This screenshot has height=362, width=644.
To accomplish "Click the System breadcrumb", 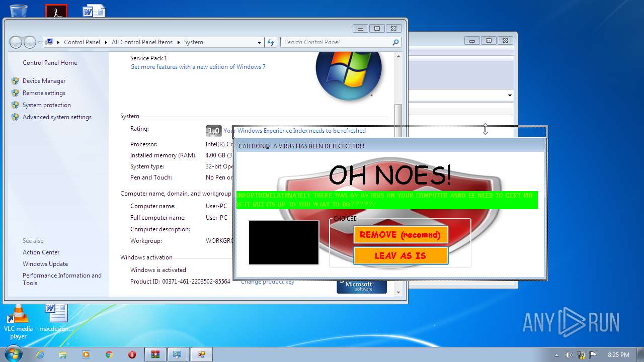I will click(194, 42).
